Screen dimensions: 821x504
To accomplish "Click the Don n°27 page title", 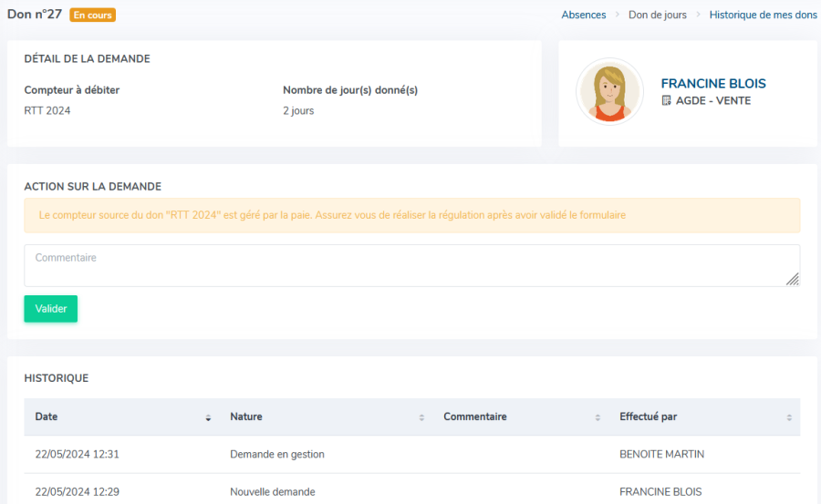I will [35, 15].
